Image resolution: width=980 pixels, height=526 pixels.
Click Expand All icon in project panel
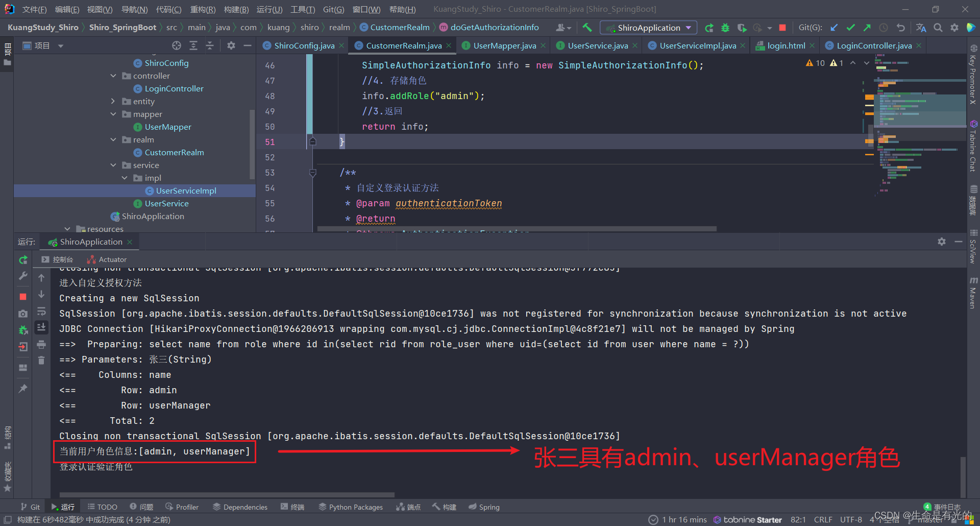pyautogui.click(x=193, y=45)
